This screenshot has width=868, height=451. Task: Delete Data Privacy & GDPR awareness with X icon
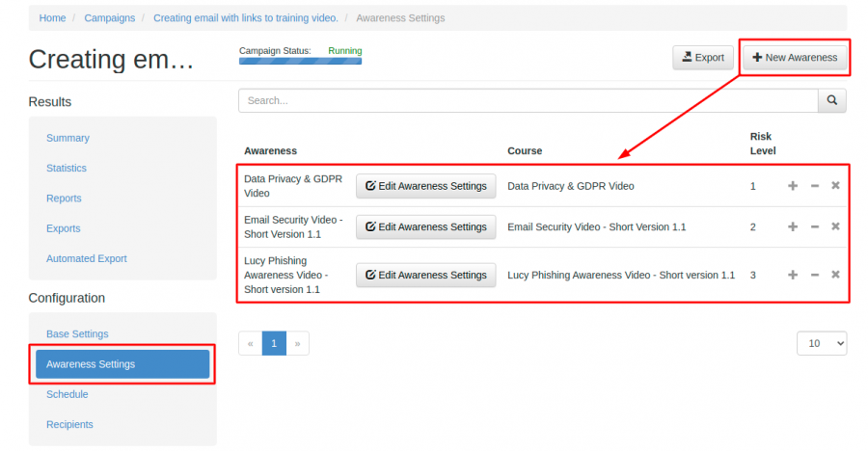835,186
